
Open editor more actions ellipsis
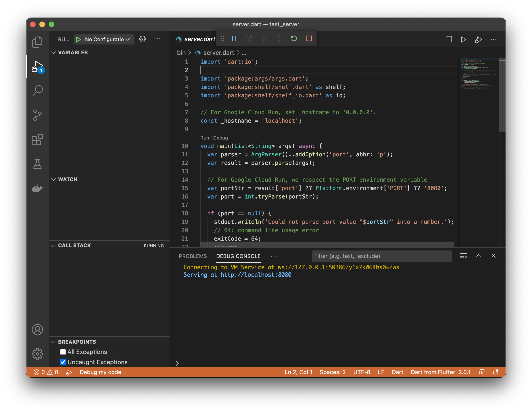(494, 39)
